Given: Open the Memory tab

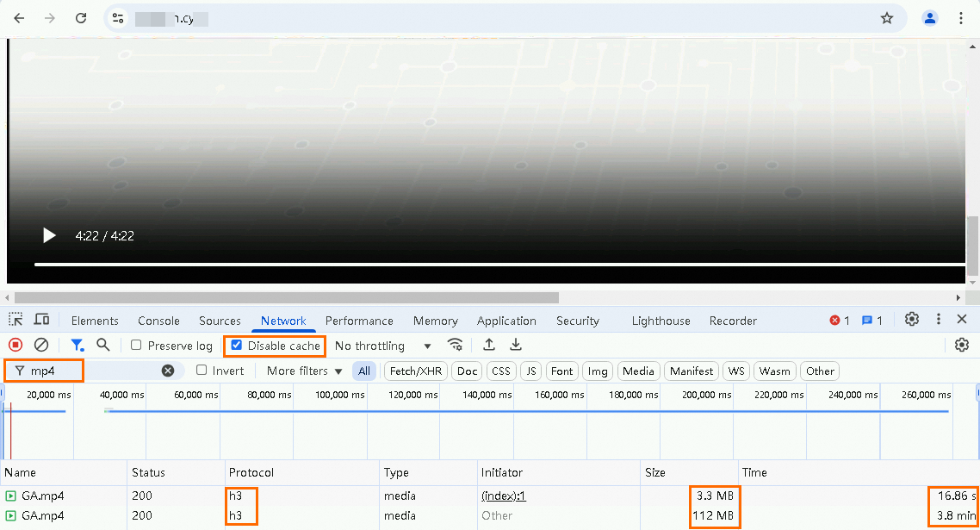Looking at the screenshot, I should (436, 321).
